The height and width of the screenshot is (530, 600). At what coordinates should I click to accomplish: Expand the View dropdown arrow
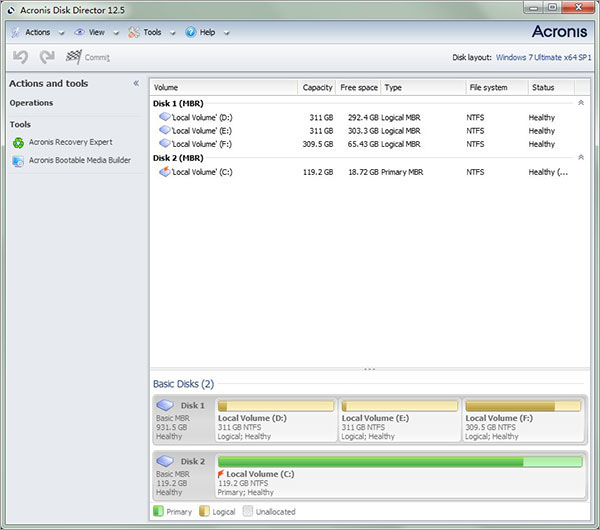point(116,33)
